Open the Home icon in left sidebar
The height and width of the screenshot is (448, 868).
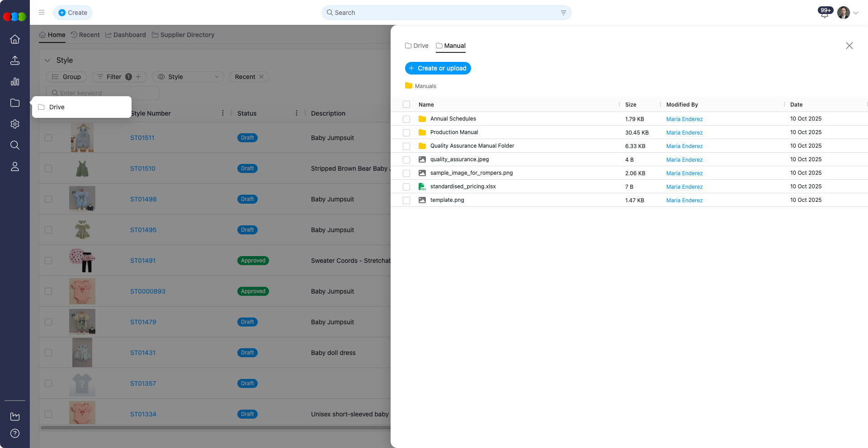[x=15, y=39]
